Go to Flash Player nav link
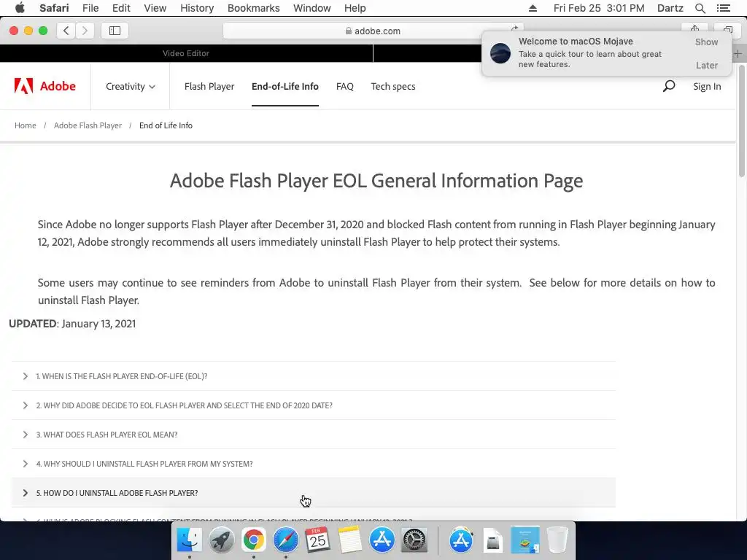The width and height of the screenshot is (747, 560). coord(209,86)
